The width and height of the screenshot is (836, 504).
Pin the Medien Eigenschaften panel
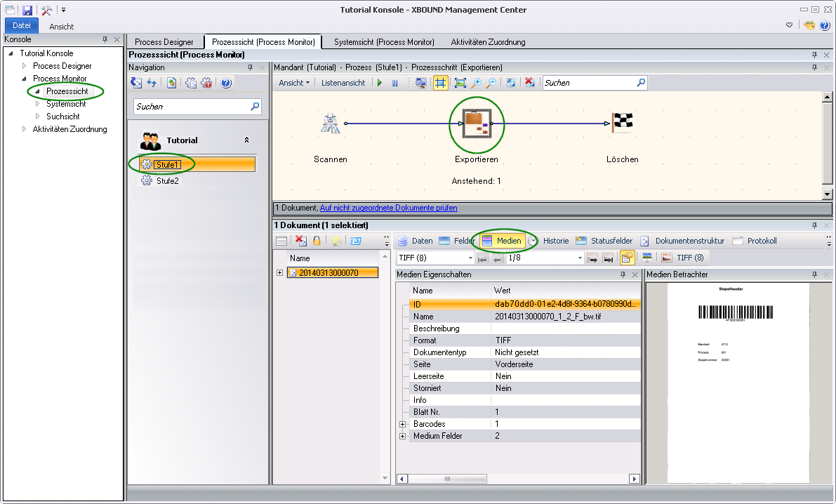pos(623,274)
